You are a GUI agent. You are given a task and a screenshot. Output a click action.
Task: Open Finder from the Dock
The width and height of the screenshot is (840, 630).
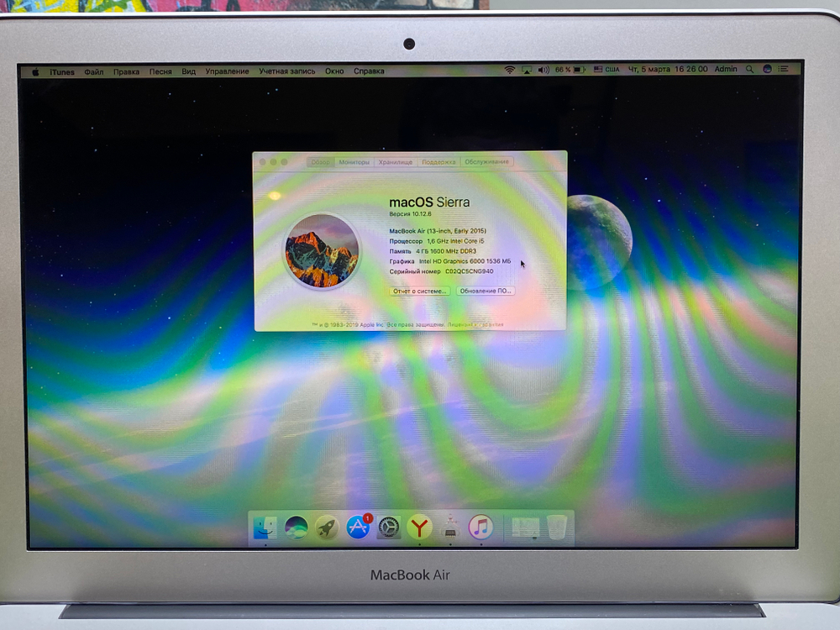click(x=266, y=528)
